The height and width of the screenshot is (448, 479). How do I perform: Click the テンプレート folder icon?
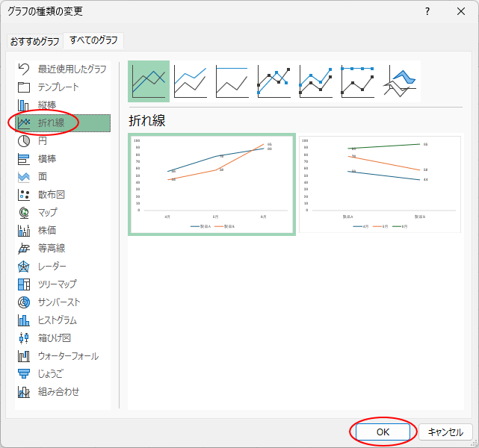click(x=24, y=87)
